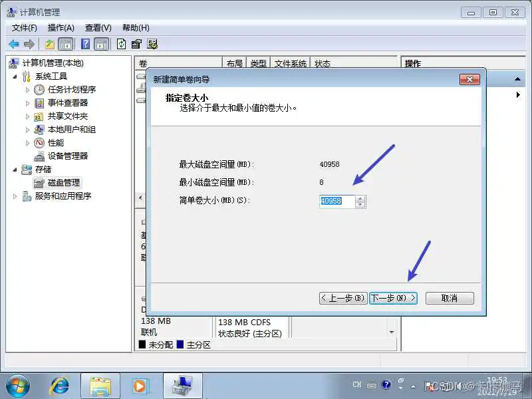Click the back navigation arrow in toolbar
Viewport: 532px width, 399px height.
15,44
